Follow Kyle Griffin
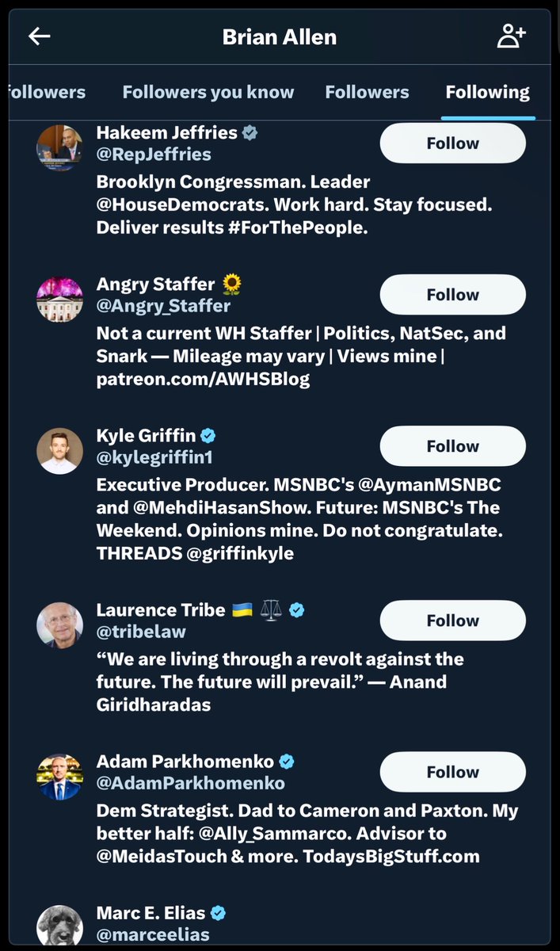This screenshot has height=951, width=560. pyautogui.click(x=452, y=446)
